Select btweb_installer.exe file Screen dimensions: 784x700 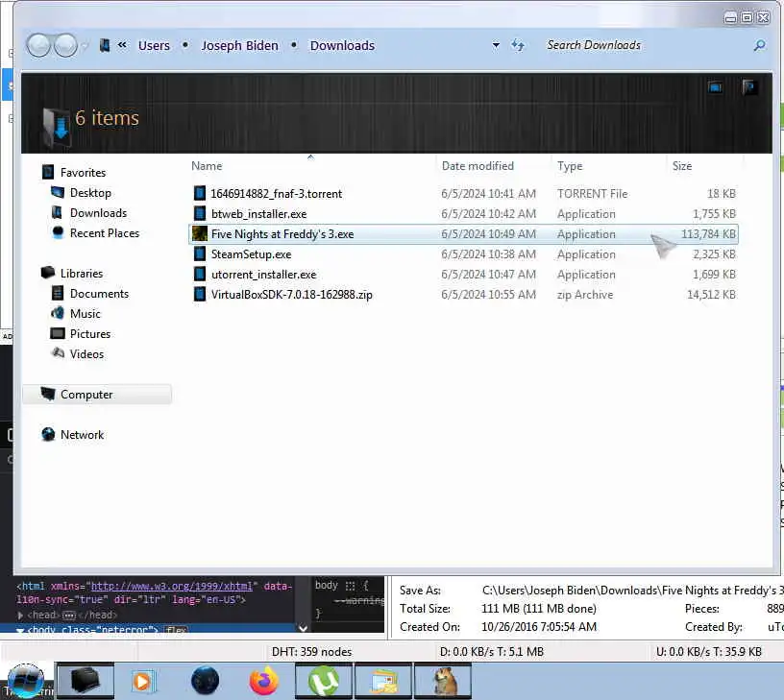point(463,214)
